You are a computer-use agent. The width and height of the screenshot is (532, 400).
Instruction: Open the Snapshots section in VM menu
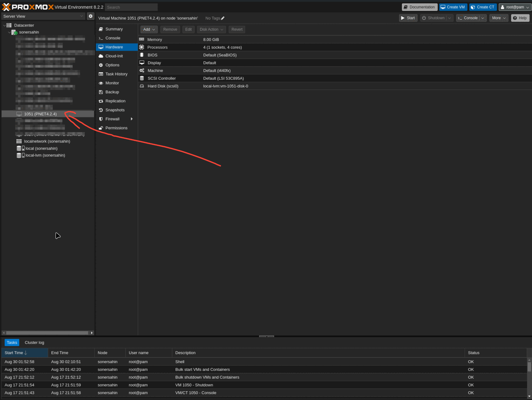(115, 110)
